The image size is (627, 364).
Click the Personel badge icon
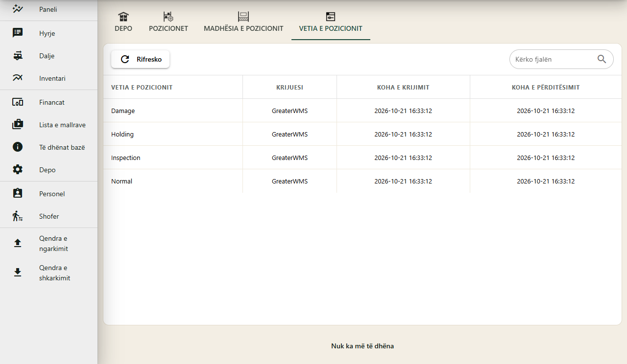coord(18,193)
